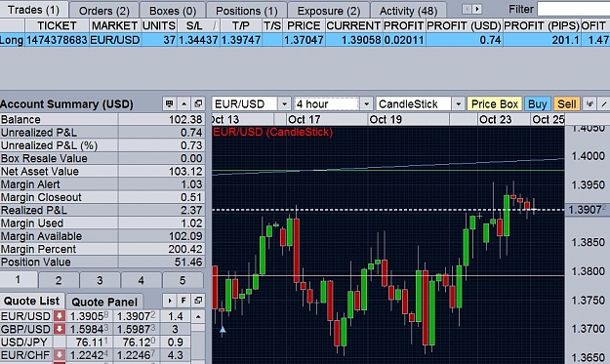Click the play arrow icon in Quote List header
This screenshot has height=364, width=610.
[x=169, y=301]
